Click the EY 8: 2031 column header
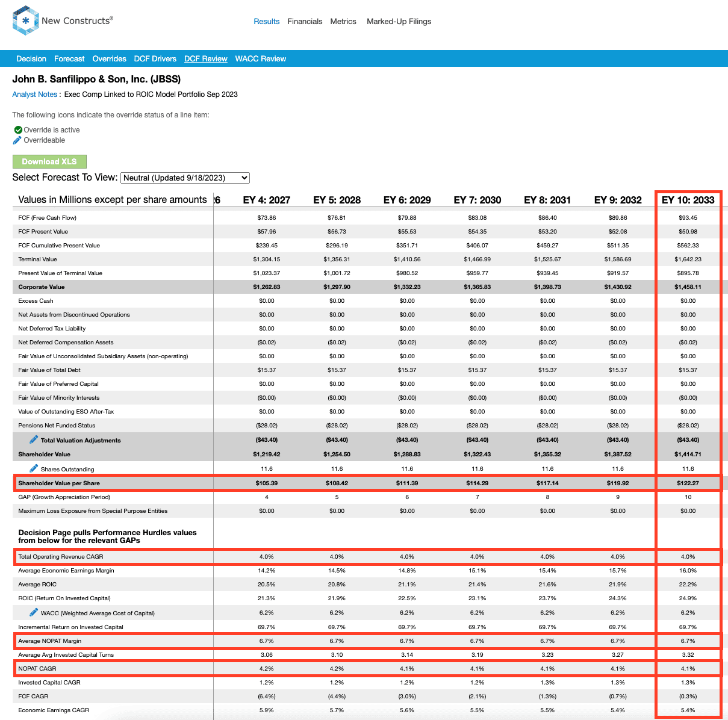This screenshot has width=728, height=720. tap(547, 200)
